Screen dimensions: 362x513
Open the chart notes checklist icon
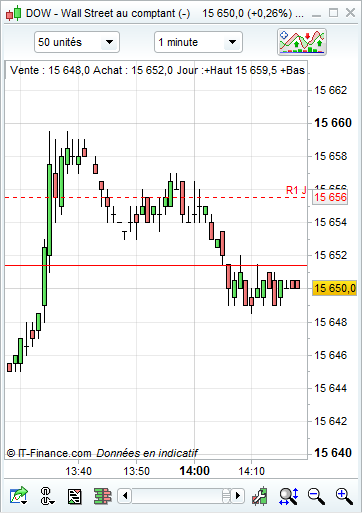click(74, 496)
